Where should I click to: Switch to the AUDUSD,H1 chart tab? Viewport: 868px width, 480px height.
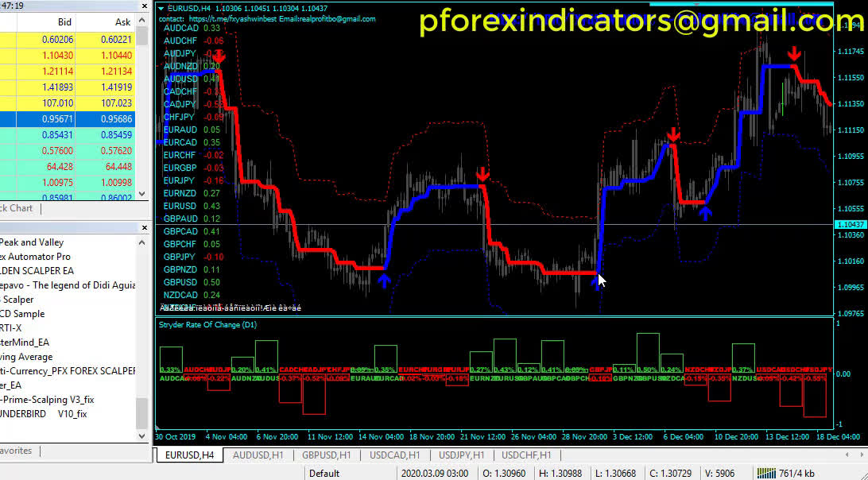[258, 455]
